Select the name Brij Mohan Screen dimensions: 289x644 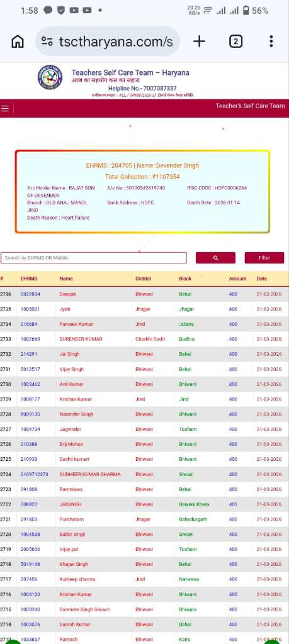point(71,445)
